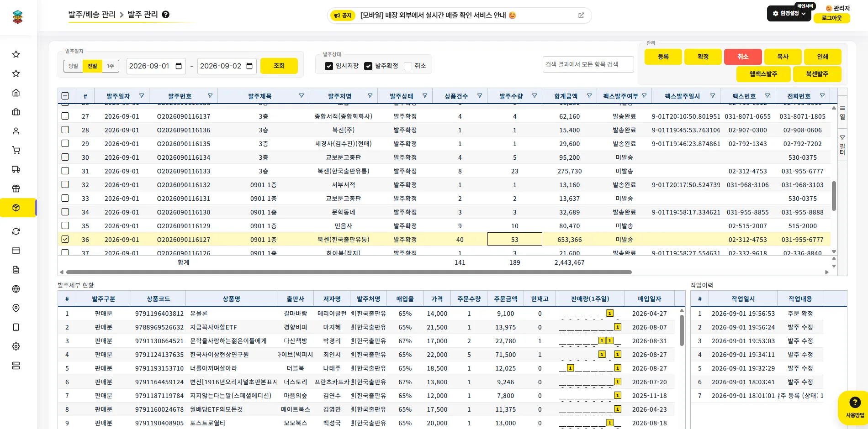The width and height of the screenshot is (868, 429).
Task: Enable the 취소 status checkbox
Action: pos(408,66)
